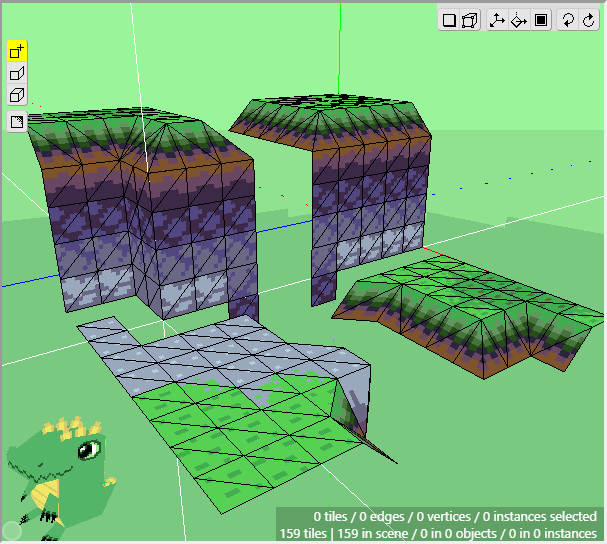Click the extruded square tool icon
Image resolution: width=607 pixels, height=544 pixels.
(17, 74)
